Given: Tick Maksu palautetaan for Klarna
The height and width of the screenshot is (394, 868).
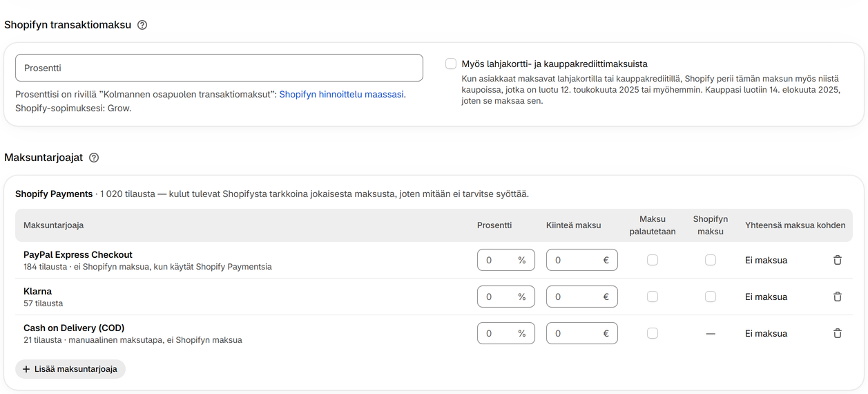Looking at the screenshot, I should [x=653, y=297].
